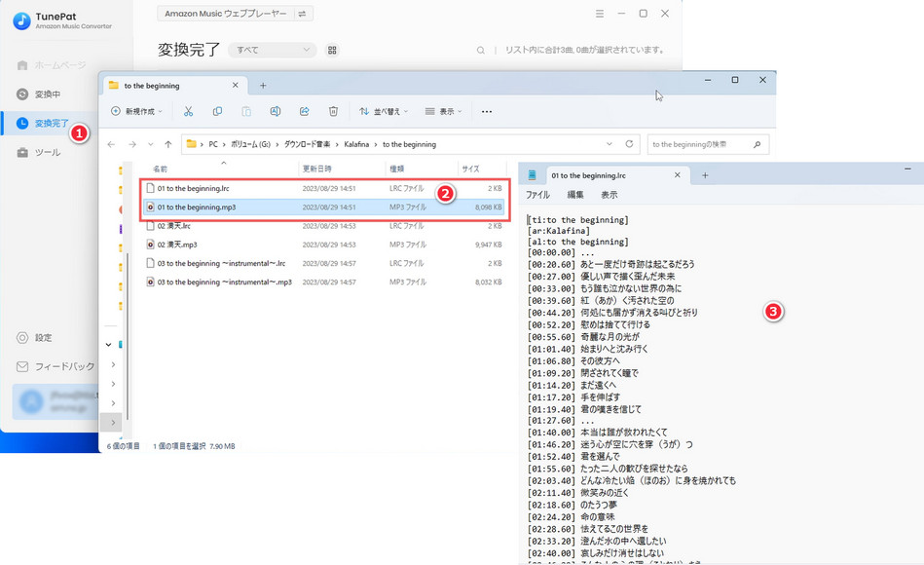Open 設定 in TunePat sidebar
Image resolution: width=924 pixels, height=565 pixels.
tap(34, 337)
